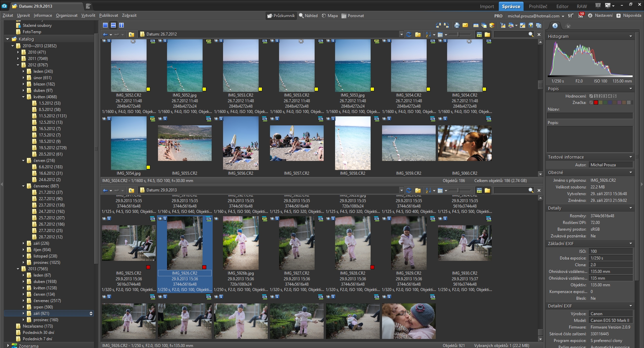The image size is (644, 348).
Task: Click thumbnail size slider in lower browser
Action: (x=458, y=190)
